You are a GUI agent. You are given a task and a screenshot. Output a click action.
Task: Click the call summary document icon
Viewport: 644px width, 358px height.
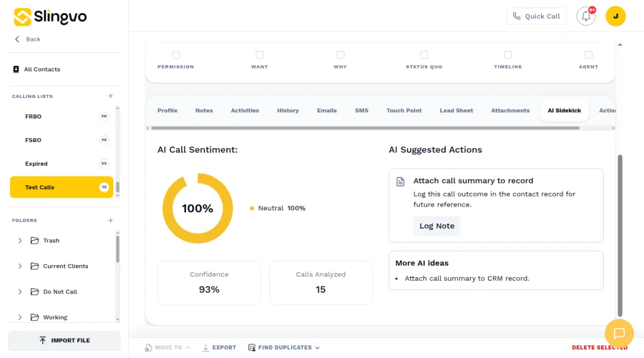(x=401, y=182)
